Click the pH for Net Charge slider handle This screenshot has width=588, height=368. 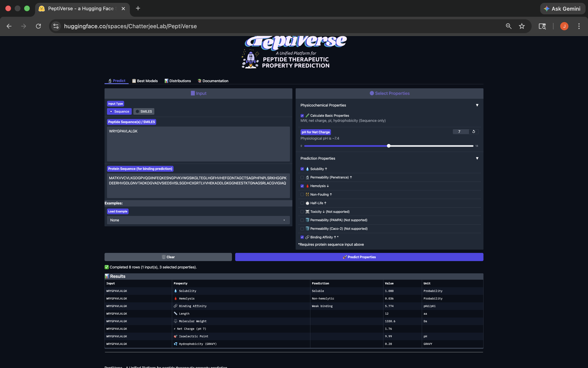[389, 146]
